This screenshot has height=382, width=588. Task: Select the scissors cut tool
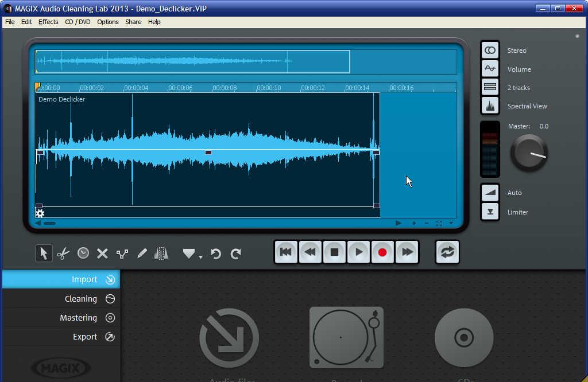tap(63, 254)
